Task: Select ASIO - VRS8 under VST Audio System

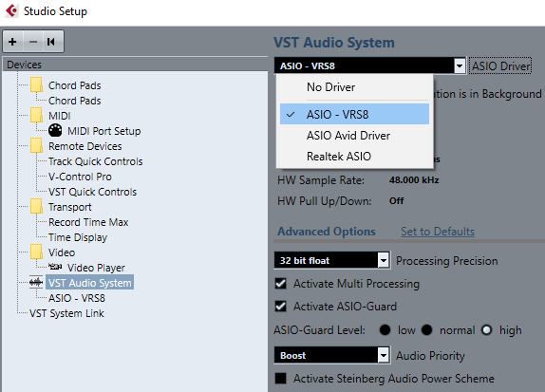Action: (x=77, y=298)
